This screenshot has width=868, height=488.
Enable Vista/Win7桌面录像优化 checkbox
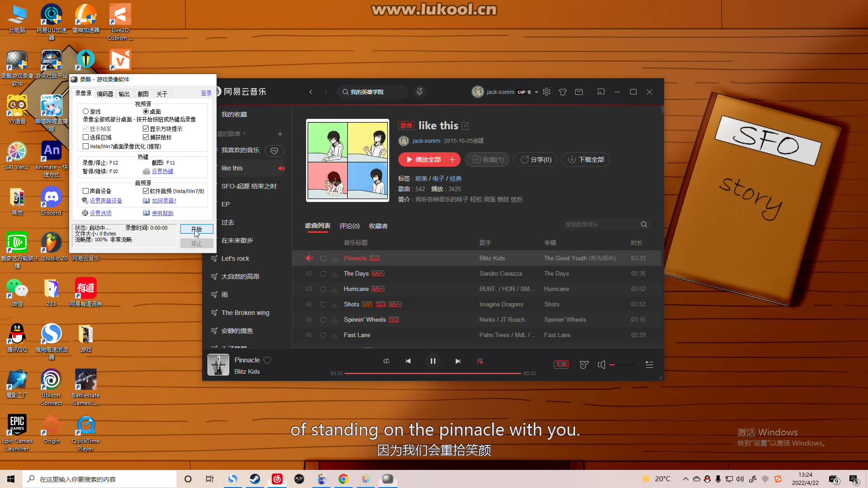coord(85,146)
